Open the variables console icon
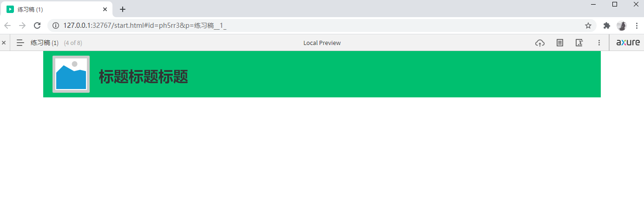The image size is (644, 217). click(579, 43)
